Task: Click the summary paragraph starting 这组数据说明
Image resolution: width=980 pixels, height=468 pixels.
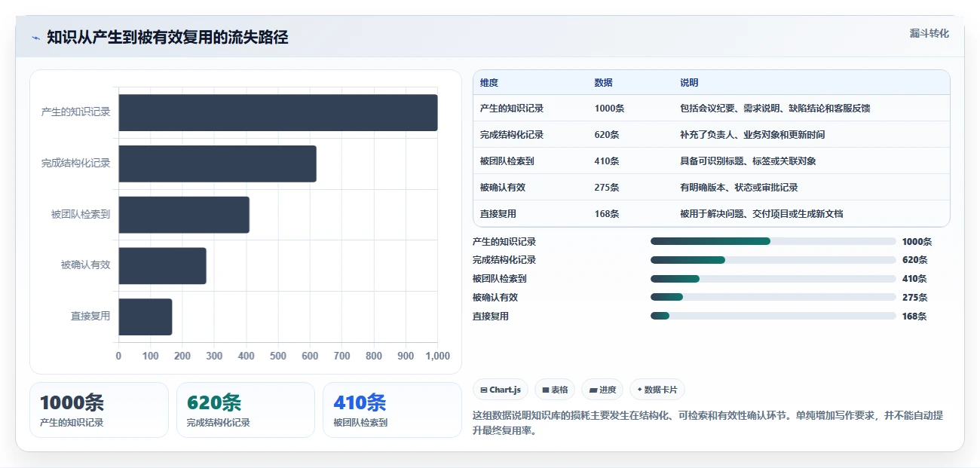Action: click(708, 424)
